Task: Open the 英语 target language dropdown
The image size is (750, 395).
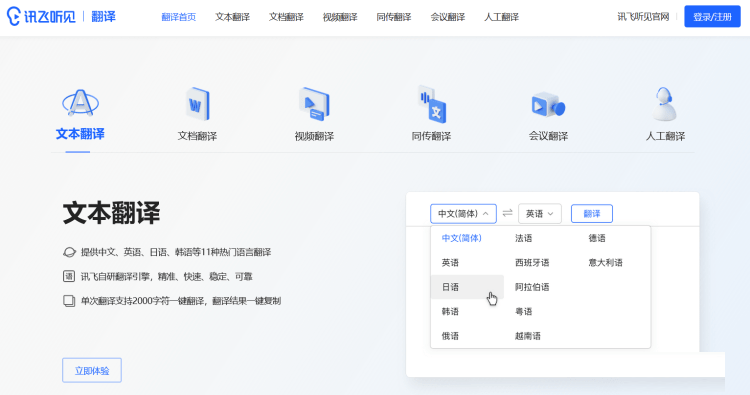Action: pyautogui.click(x=540, y=214)
